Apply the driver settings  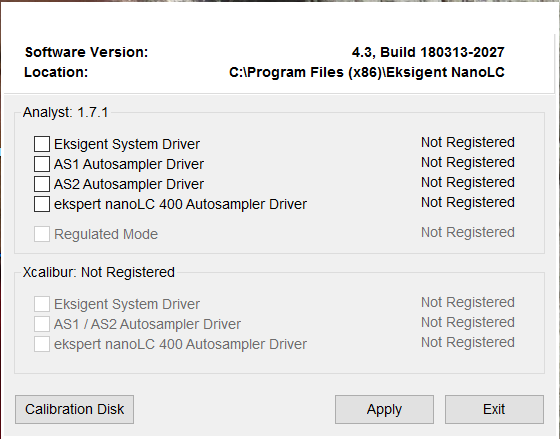point(384,409)
